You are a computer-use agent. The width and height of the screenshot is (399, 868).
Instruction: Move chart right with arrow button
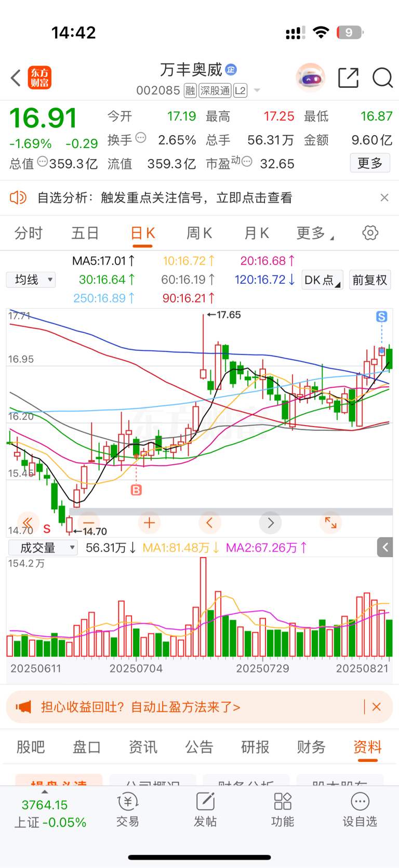point(270,522)
